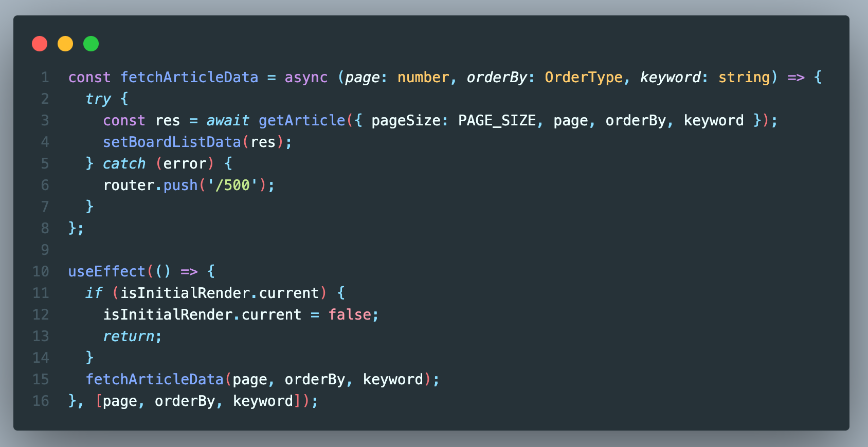The image size is (868, 447).
Task: Click the red close window dot
Action: pyautogui.click(x=40, y=44)
